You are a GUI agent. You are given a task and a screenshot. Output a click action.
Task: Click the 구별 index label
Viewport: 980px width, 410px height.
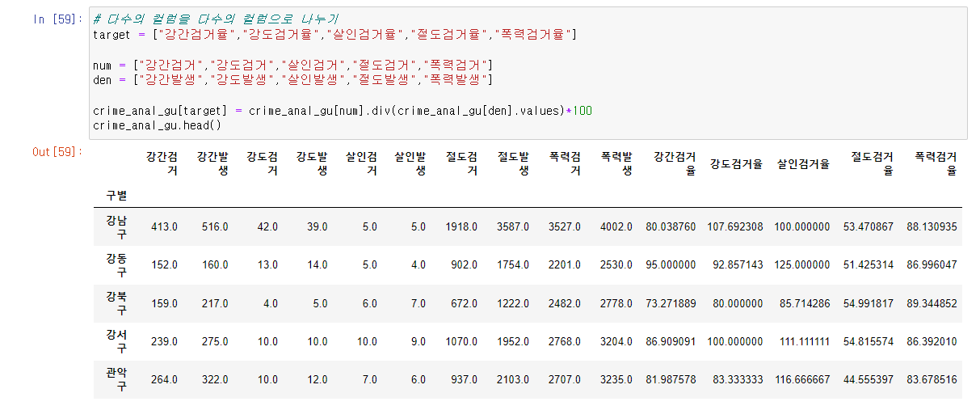click(x=116, y=195)
